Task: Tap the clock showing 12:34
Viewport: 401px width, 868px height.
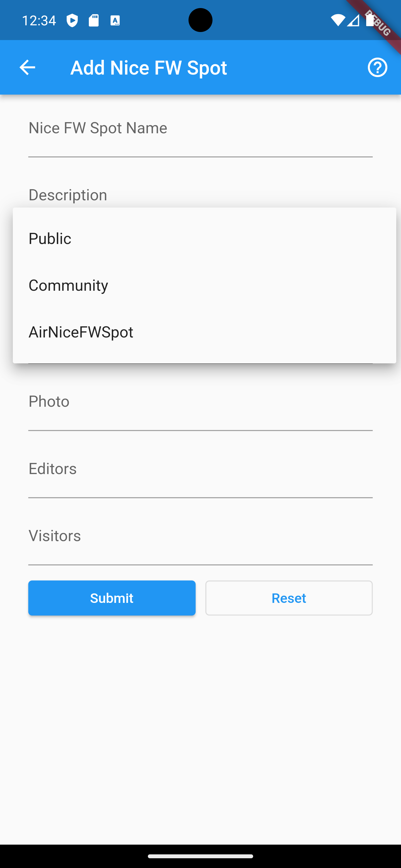Action: (x=39, y=21)
